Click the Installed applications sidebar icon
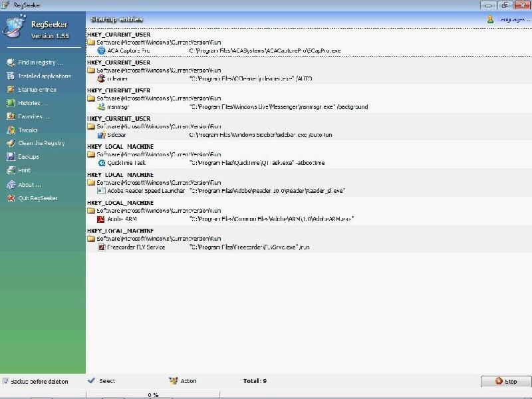The height and width of the screenshot is (399, 532). click(11, 76)
